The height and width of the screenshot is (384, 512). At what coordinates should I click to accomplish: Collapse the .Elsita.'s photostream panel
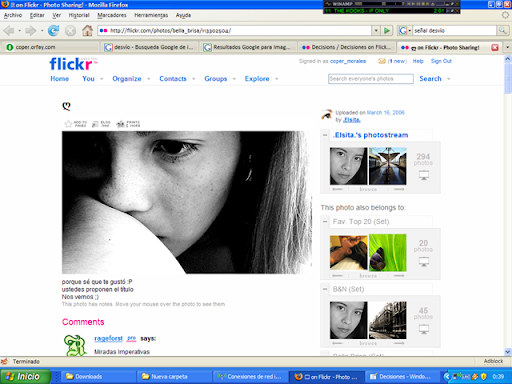(x=325, y=135)
